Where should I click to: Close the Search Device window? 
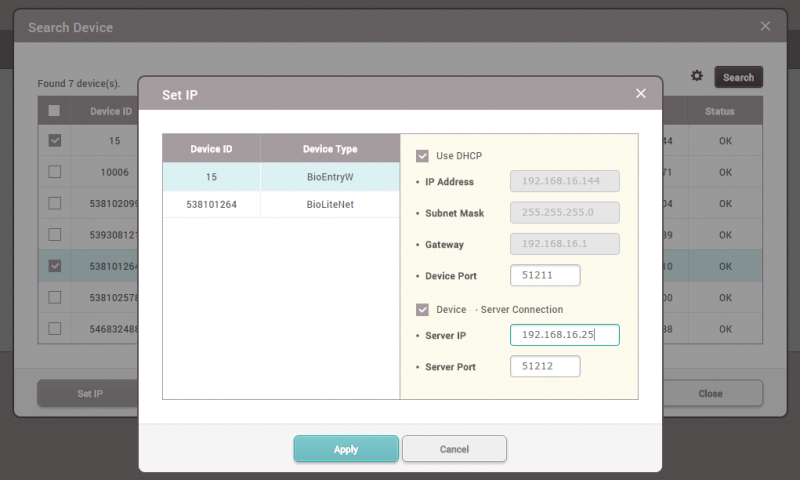point(765,26)
